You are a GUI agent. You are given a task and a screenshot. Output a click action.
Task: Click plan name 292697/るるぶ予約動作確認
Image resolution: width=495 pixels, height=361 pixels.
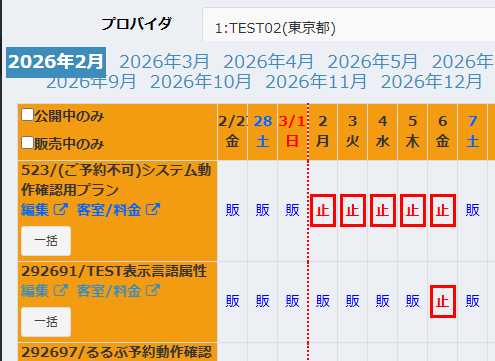(x=116, y=352)
